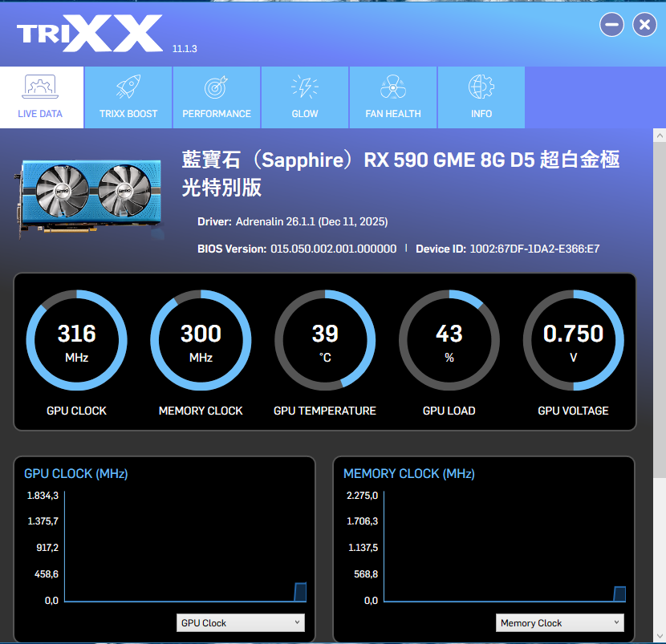The image size is (666, 644).
Task: Click the GPU TEMPERATURE gauge label
Action: (325, 411)
